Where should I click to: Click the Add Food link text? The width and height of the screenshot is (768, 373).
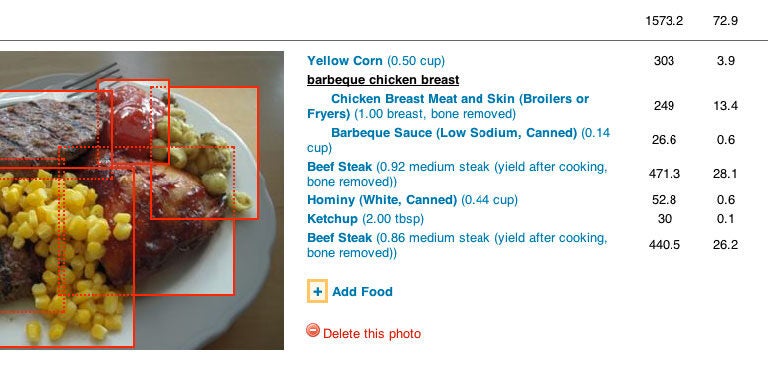(362, 292)
